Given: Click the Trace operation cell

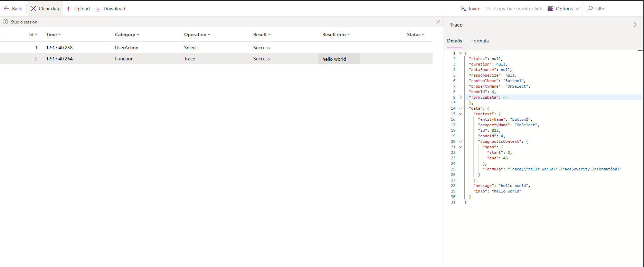Looking at the screenshot, I should [189, 59].
